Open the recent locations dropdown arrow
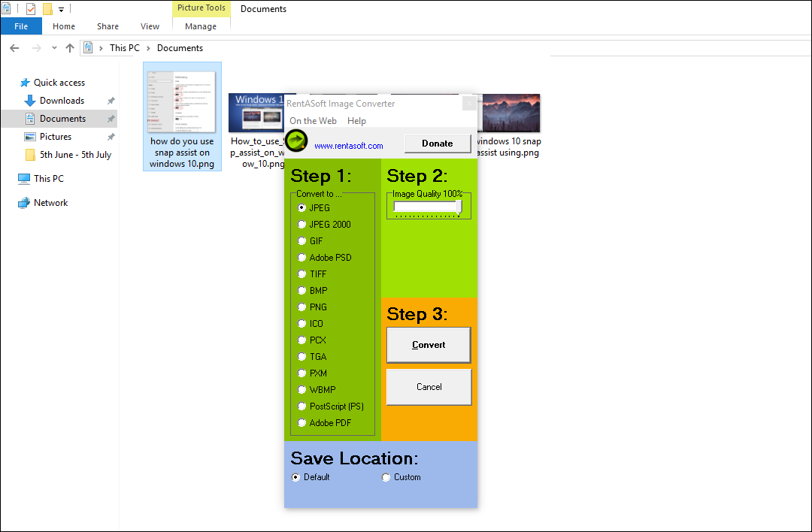Screen dimensions: 812x532 (x=54, y=48)
